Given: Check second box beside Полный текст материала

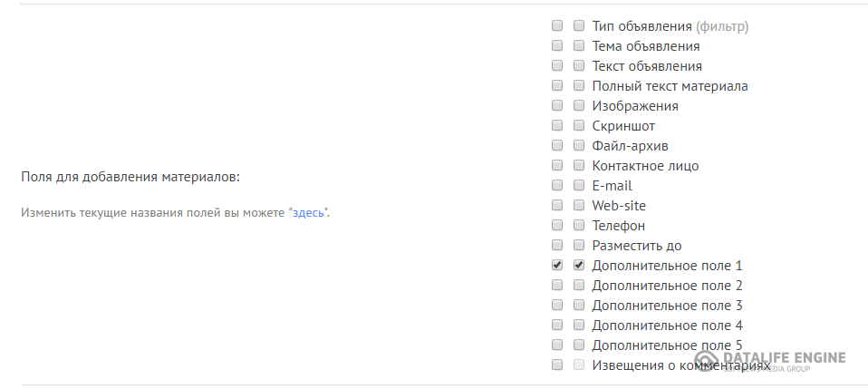Looking at the screenshot, I should (x=578, y=85).
